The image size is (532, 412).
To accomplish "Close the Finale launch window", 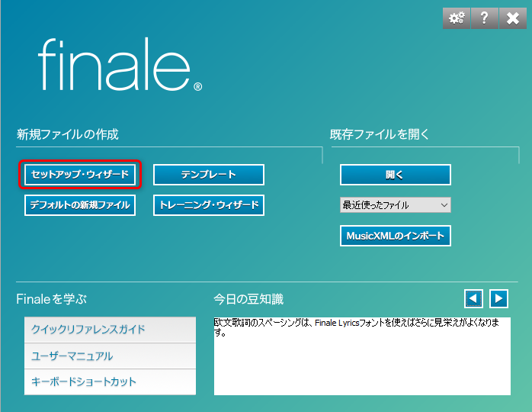I will (513, 18).
